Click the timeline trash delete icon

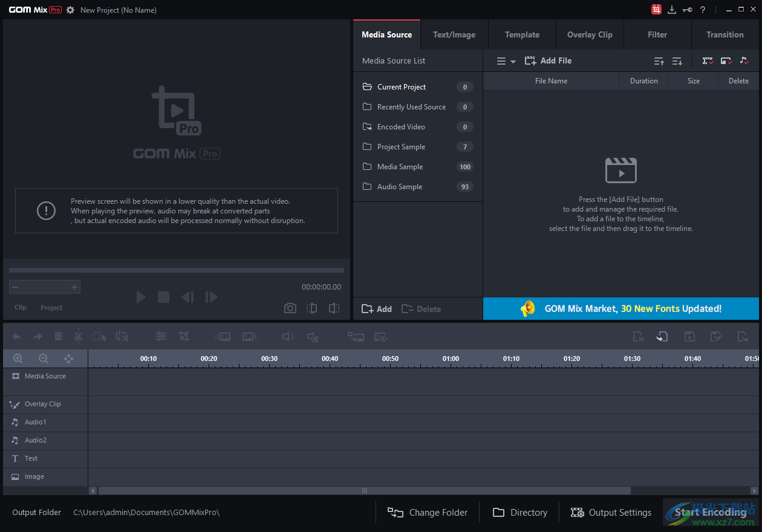(x=58, y=337)
